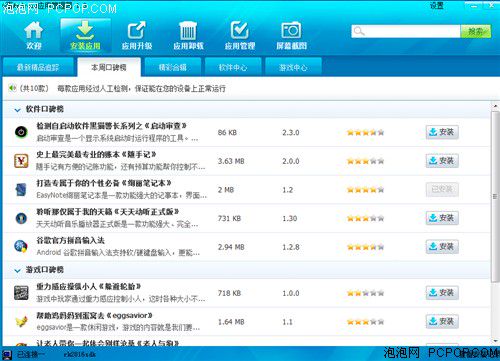Click the 谷歌拼音输入法 app icon
Viewport: 500px width, 361px height.
click(21, 247)
